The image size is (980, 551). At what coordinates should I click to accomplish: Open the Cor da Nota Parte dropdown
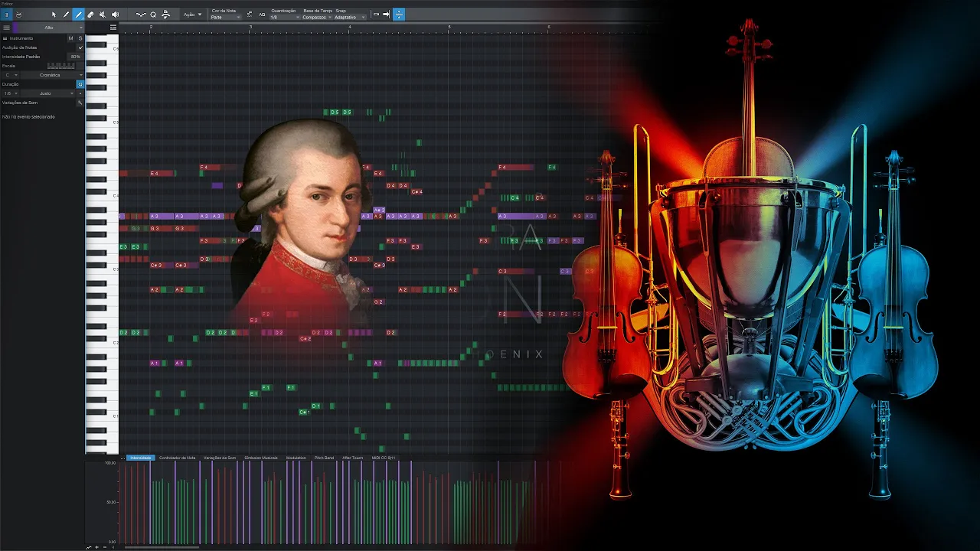(226, 18)
